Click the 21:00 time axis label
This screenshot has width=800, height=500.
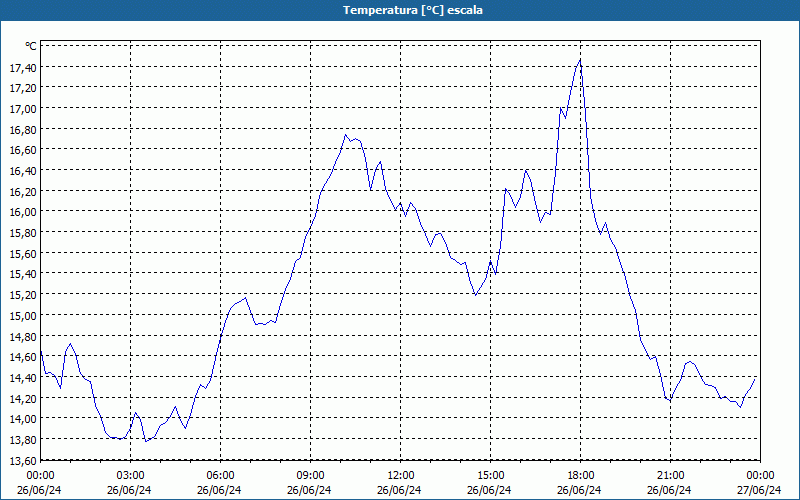[x=670, y=476]
